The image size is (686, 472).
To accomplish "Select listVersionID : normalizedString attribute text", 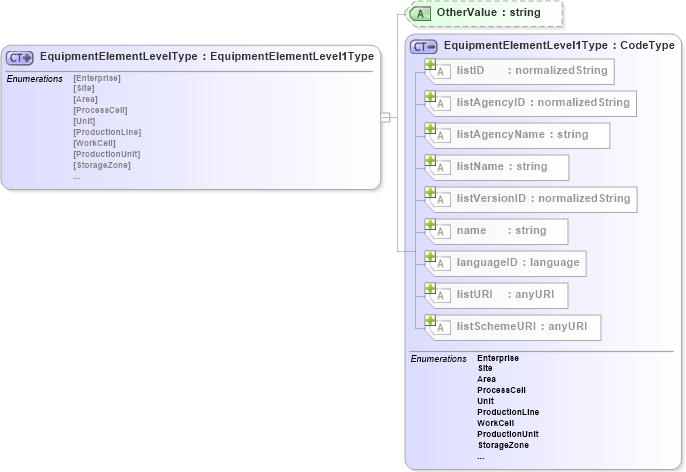I will pos(543,198).
